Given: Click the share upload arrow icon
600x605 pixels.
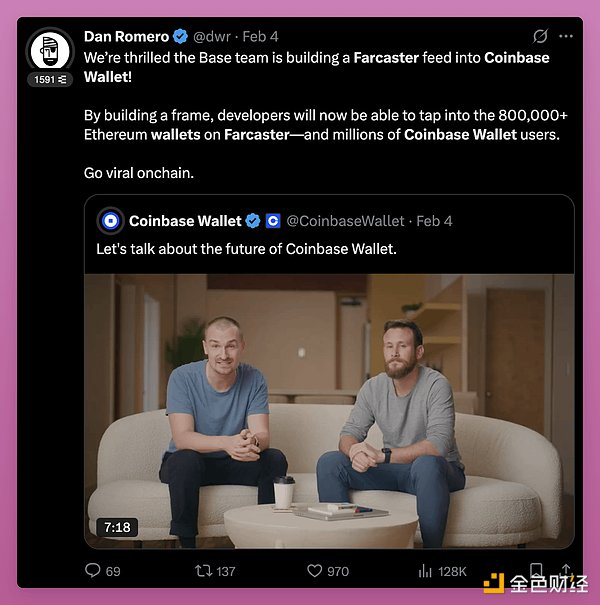Looking at the screenshot, I should tap(566, 570).
